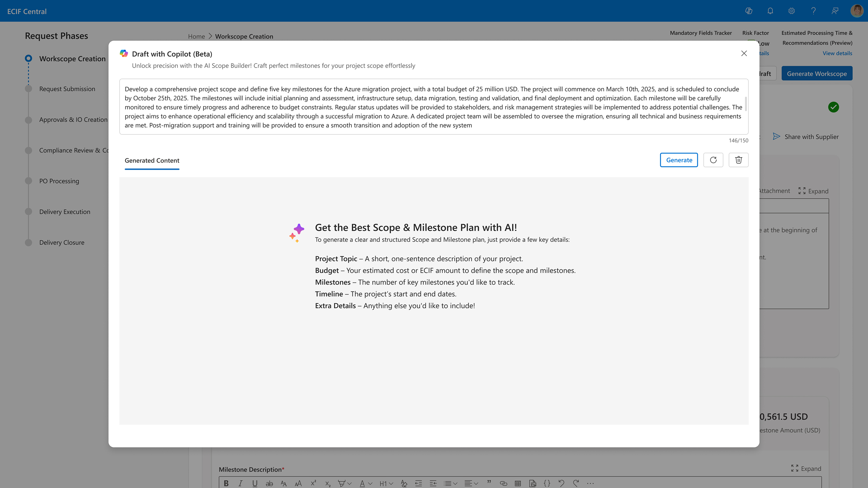Click inside the Copilot prompt text area
This screenshot has width=868, height=488.
pyautogui.click(x=404, y=107)
